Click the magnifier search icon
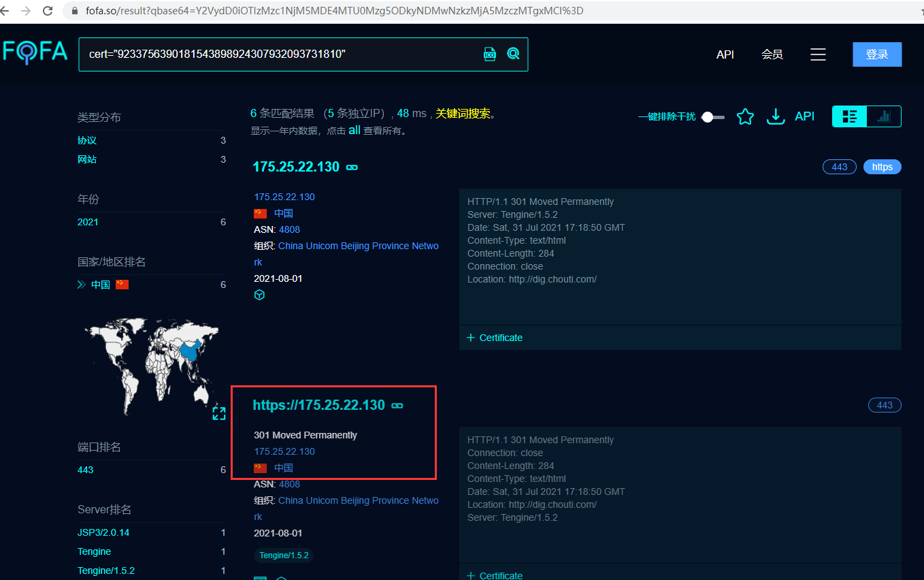 tap(513, 53)
